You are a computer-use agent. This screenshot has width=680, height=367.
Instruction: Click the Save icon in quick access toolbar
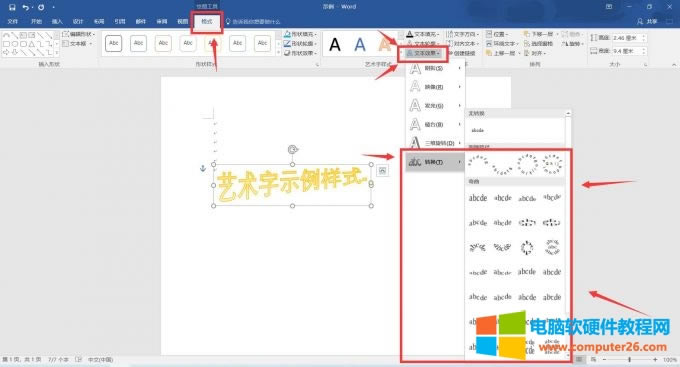[x=12, y=7]
